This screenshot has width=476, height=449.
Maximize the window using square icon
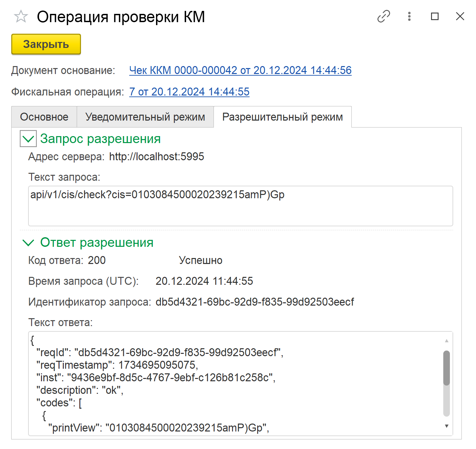pyautogui.click(x=435, y=16)
